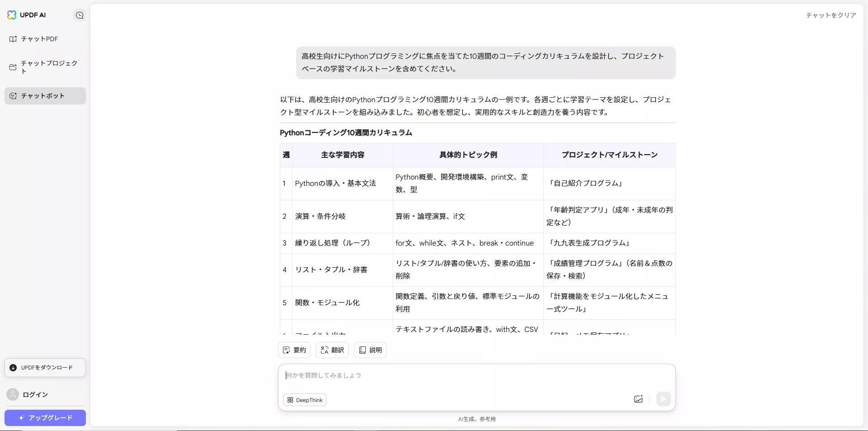Click the user prompt message bubble

tap(486, 63)
